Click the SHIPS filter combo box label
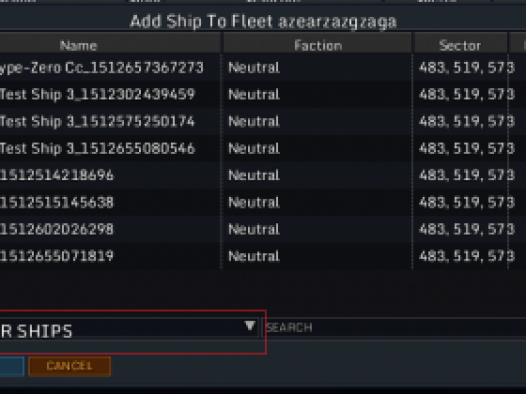 (x=36, y=331)
